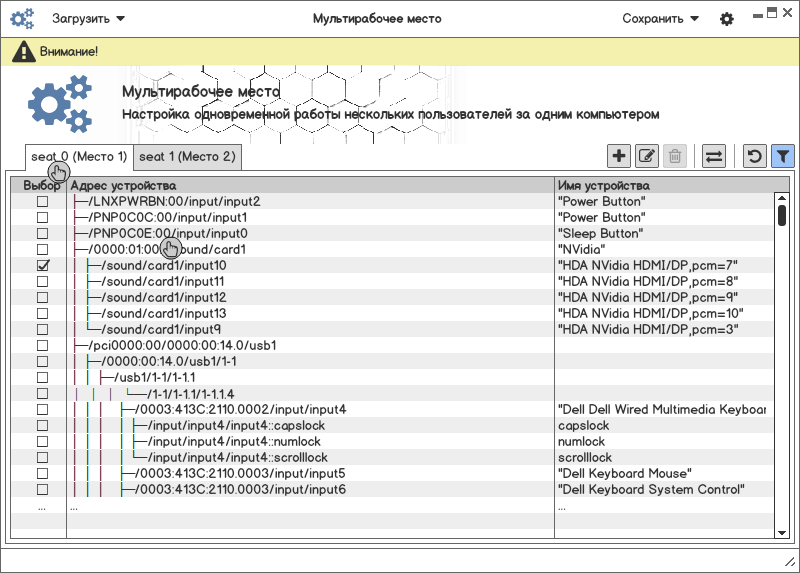Switch to seat 1 (Место 2) tab
Screen dimensions: 800x573
[x=187, y=157]
